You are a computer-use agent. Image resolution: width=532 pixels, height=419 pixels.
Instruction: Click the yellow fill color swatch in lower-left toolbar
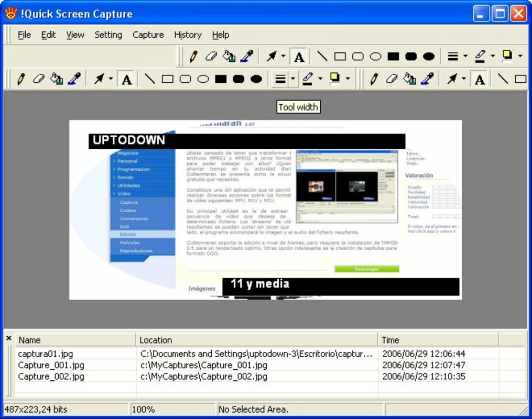(x=335, y=79)
